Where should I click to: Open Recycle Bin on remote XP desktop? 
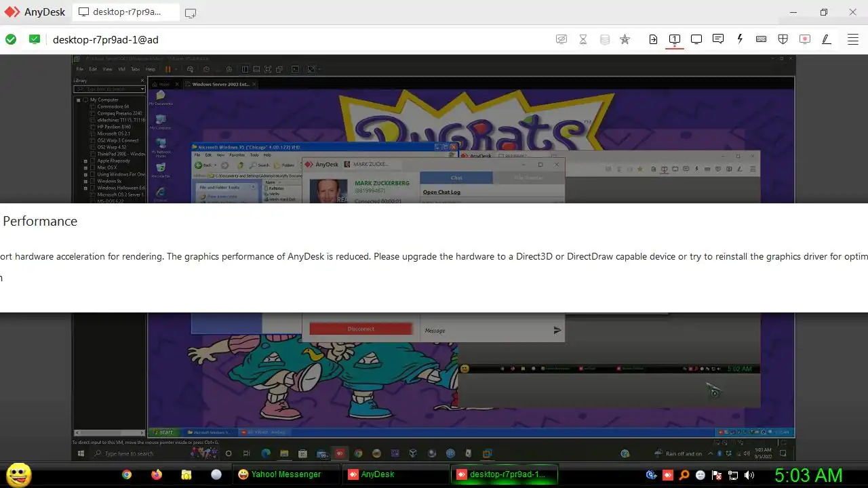[x=161, y=169]
